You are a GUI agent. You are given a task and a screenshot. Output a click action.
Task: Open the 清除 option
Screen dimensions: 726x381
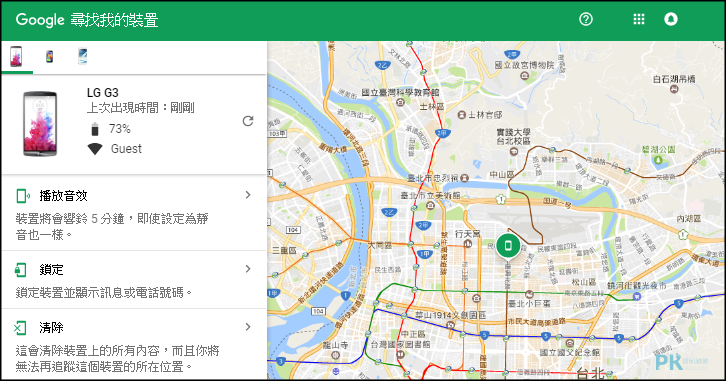click(133, 344)
